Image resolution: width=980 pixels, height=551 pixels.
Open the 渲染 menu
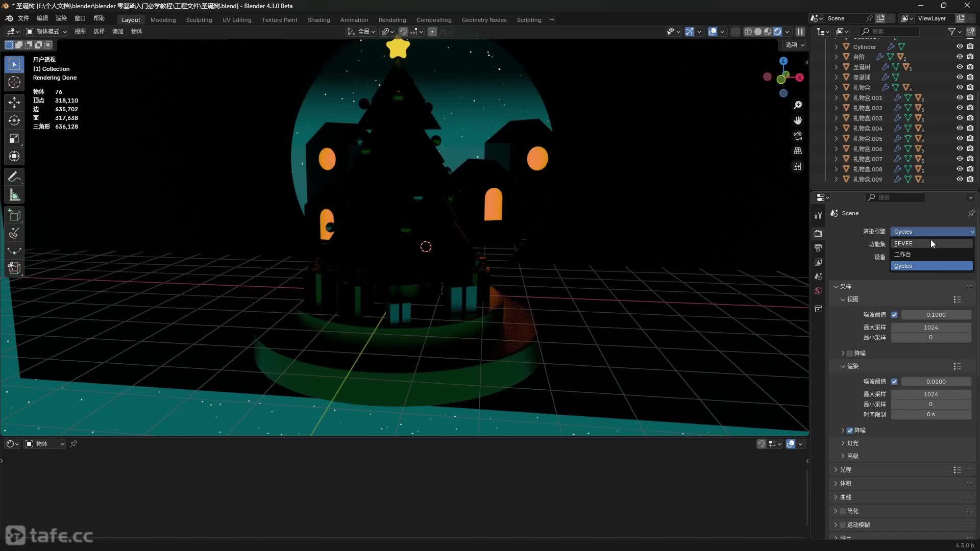61,18
